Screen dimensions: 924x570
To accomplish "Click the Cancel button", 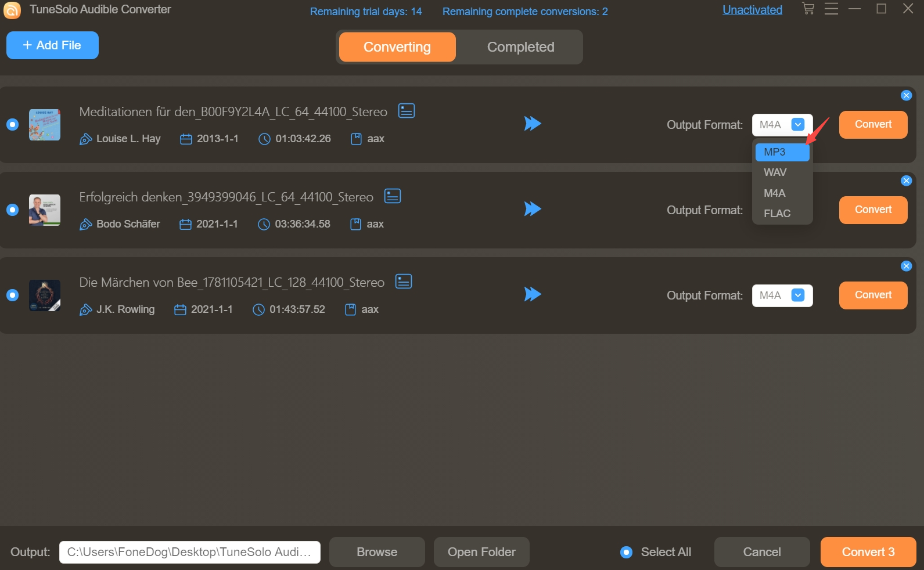I will (762, 552).
